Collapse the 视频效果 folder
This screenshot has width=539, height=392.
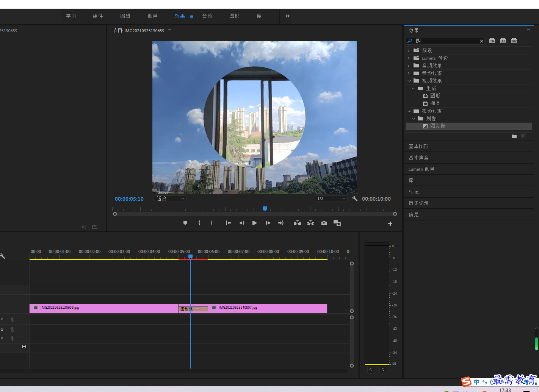[409, 81]
